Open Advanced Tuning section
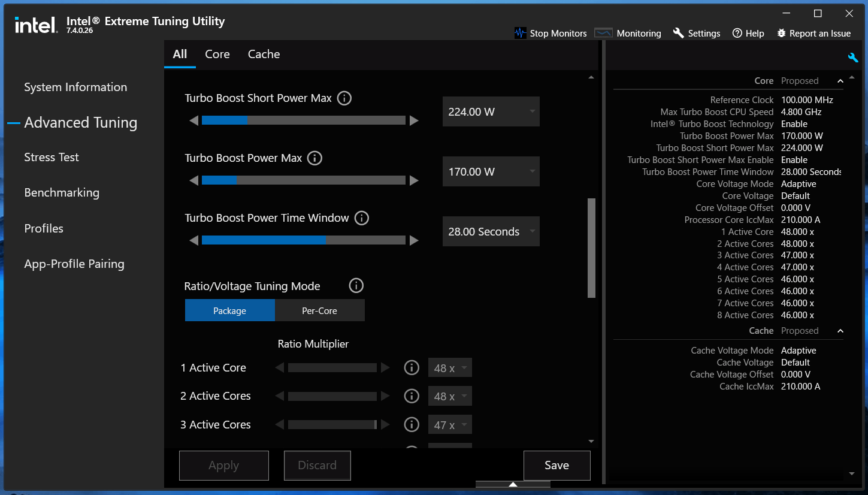 pyautogui.click(x=81, y=122)
